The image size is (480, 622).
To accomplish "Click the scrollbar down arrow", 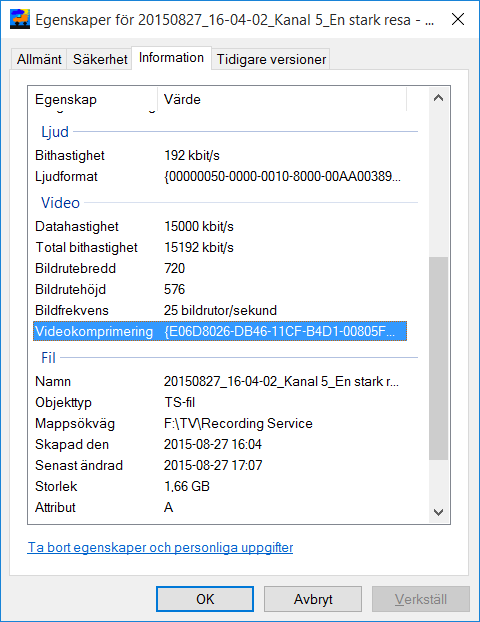I will [438, 512].
